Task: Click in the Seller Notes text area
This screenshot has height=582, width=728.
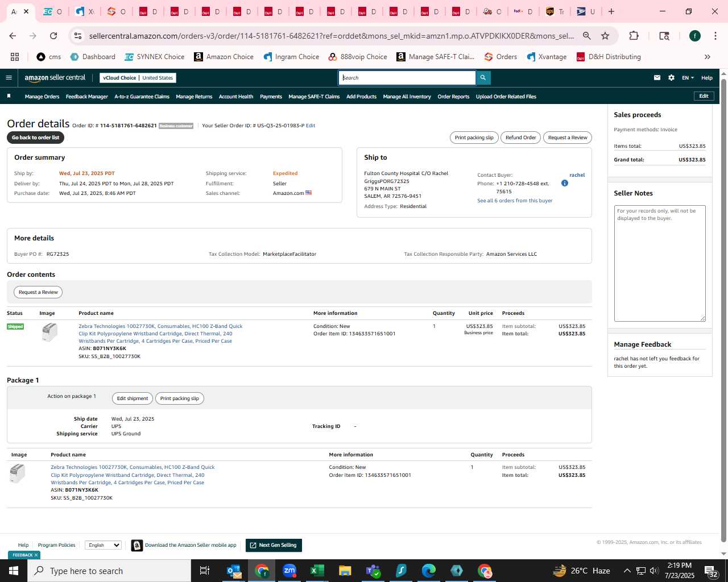Action: [660, 263]
